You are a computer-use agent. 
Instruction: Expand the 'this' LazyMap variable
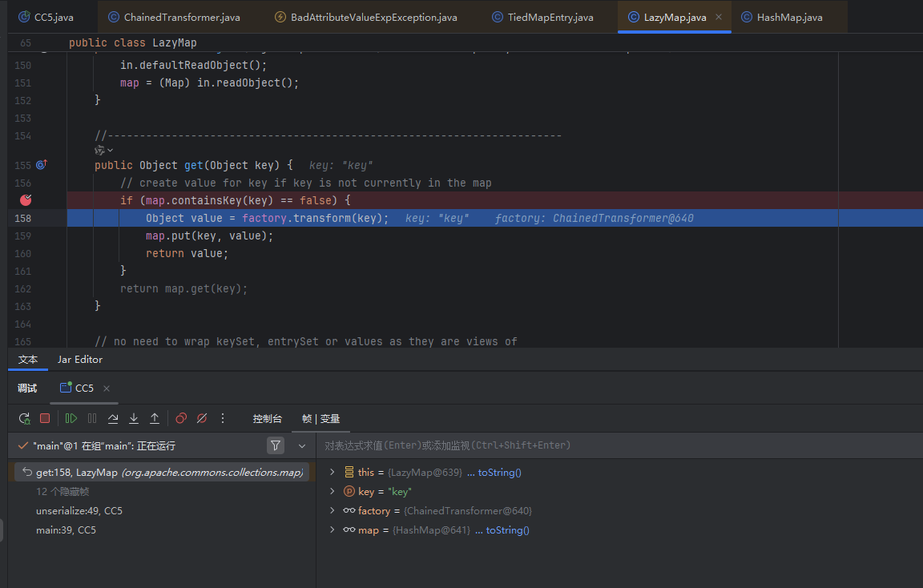(x=333, y=473)
